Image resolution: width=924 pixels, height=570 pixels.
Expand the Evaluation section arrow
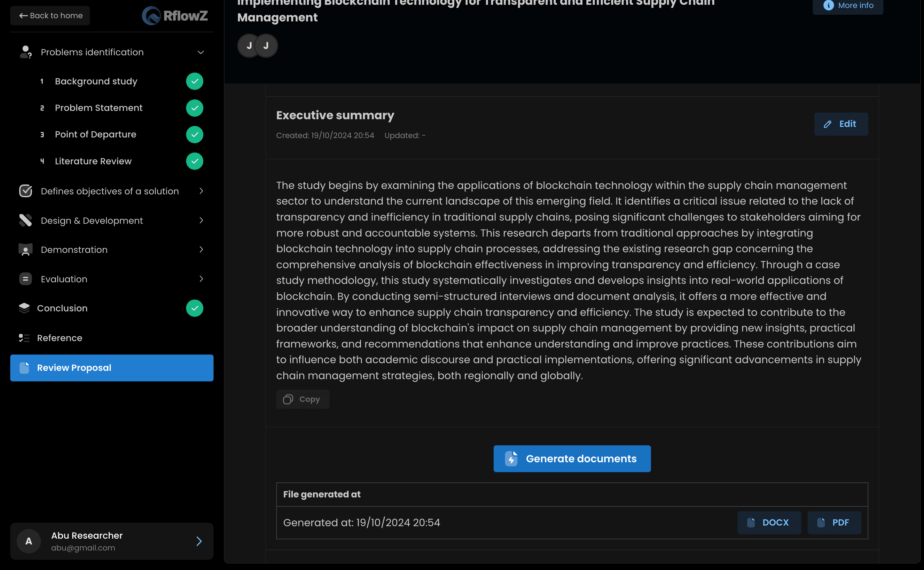(x=201, y=279)
